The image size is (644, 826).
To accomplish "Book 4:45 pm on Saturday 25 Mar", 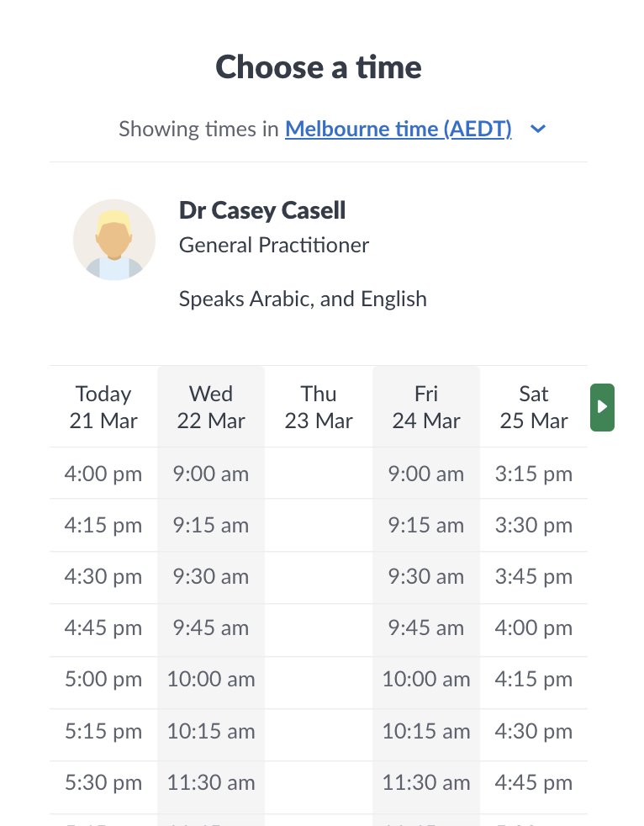I will 534,782.
